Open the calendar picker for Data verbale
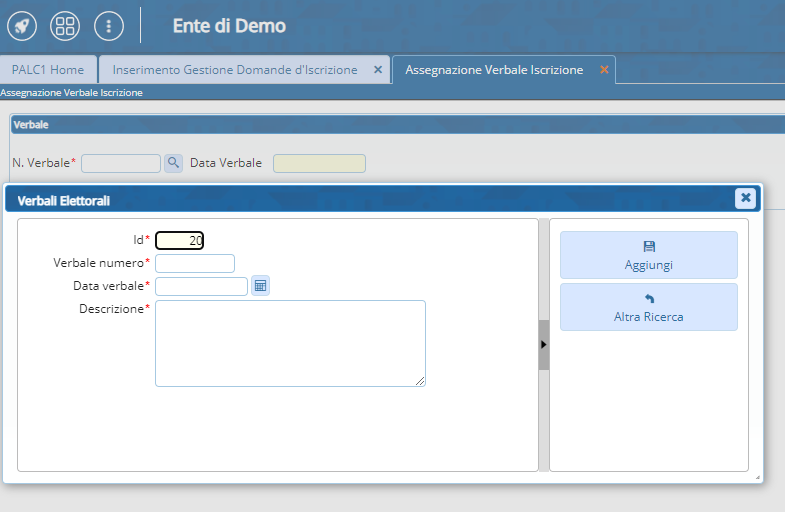This screenshot has width=785, height=512. pos(260,286)
